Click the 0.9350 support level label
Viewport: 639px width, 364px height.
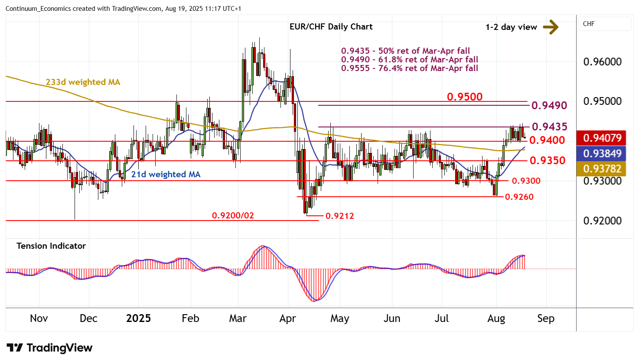point(548,160)
